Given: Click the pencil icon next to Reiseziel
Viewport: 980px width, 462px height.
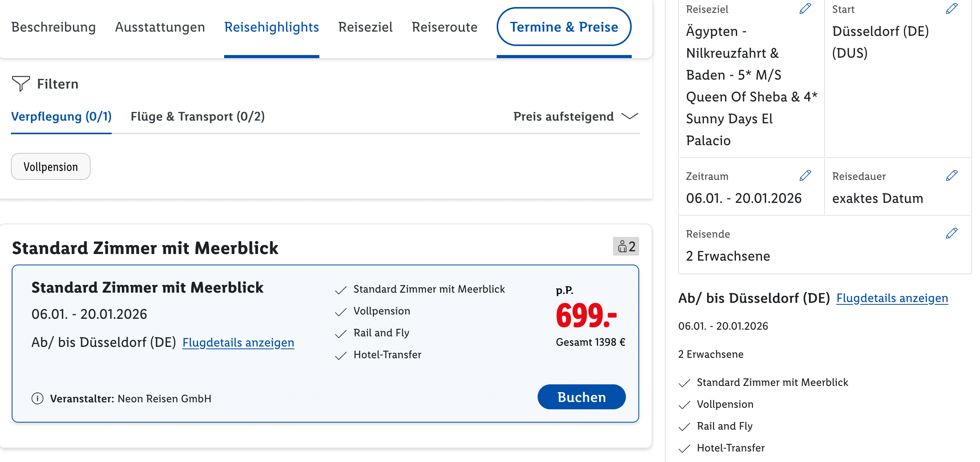Looking at the screenshot, I should (x=805, y=9).
